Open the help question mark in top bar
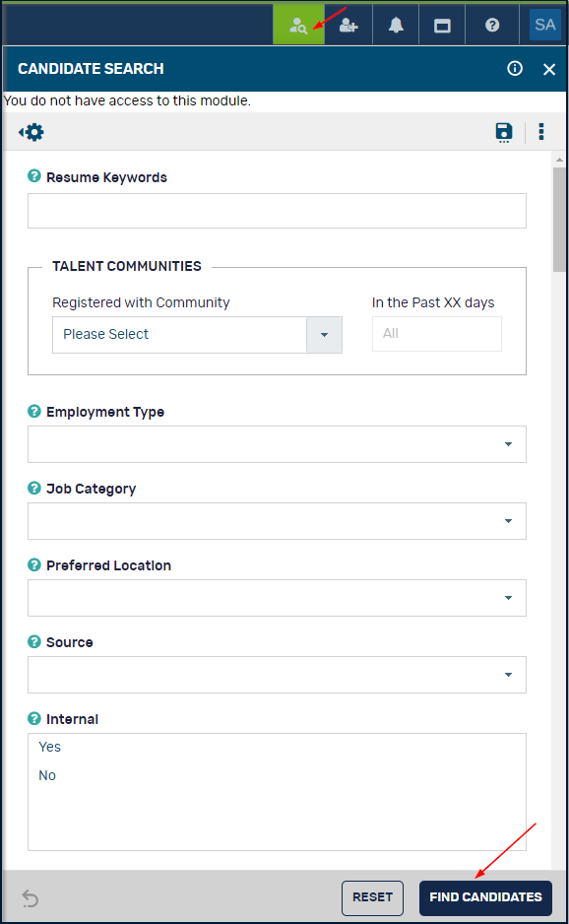Screen dimensions: 569x924 [x=492, y=26]
